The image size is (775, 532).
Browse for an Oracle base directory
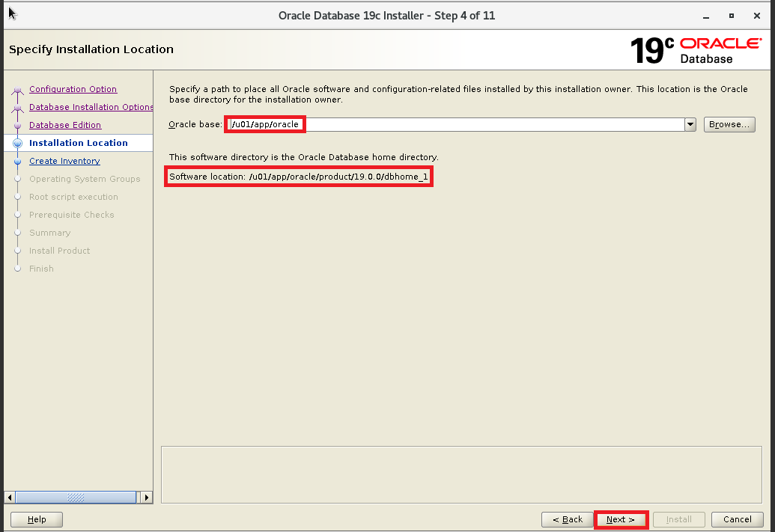click(x=729, y=124)
